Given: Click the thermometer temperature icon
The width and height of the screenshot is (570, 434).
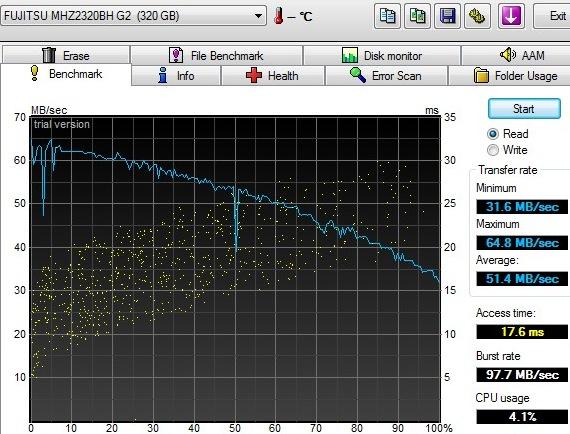Looking at the screenshot, I should point(278,16).
